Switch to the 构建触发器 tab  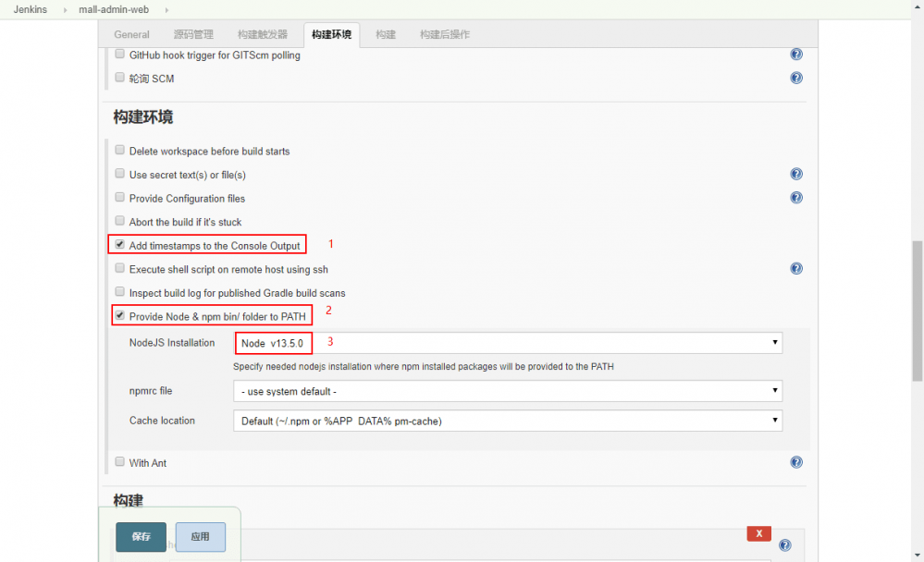[263, 35]
